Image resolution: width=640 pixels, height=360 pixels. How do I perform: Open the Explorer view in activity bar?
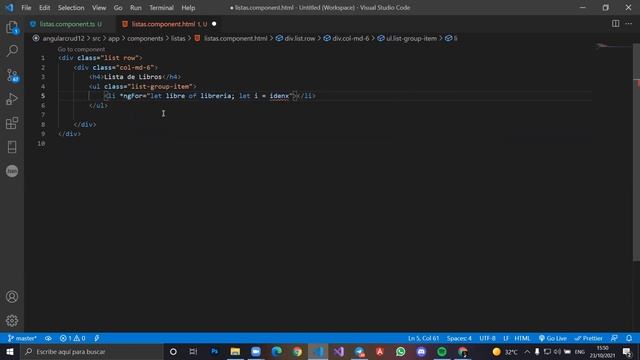[12, 27]
